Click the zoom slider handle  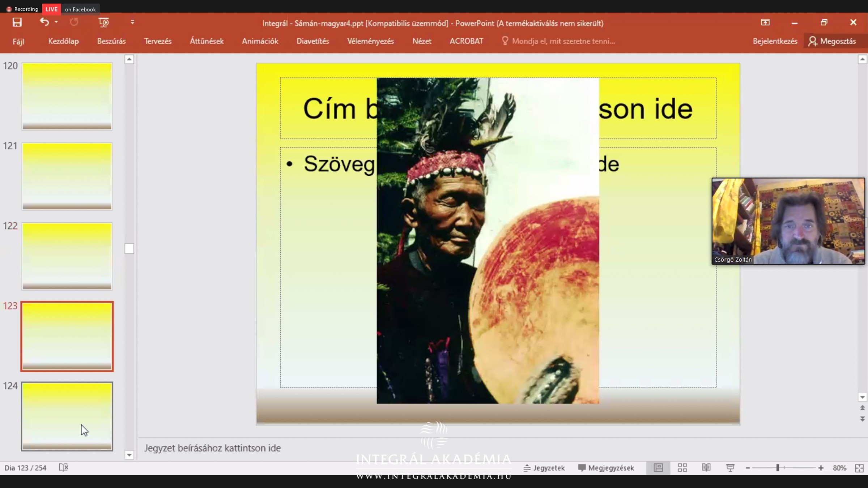tap(778, 468)
